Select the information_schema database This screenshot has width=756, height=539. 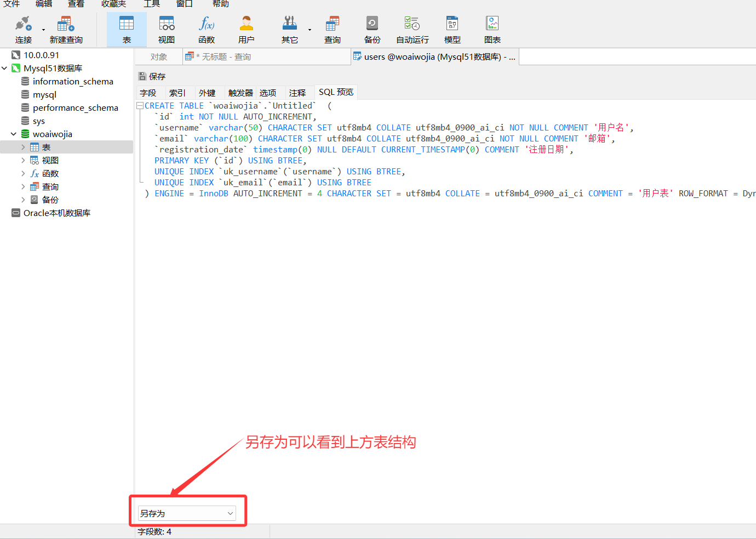73,82
